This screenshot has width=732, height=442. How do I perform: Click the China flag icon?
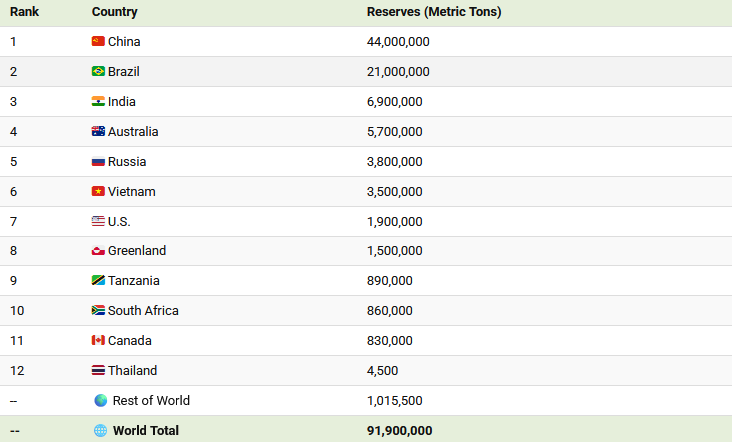(98, 42)
